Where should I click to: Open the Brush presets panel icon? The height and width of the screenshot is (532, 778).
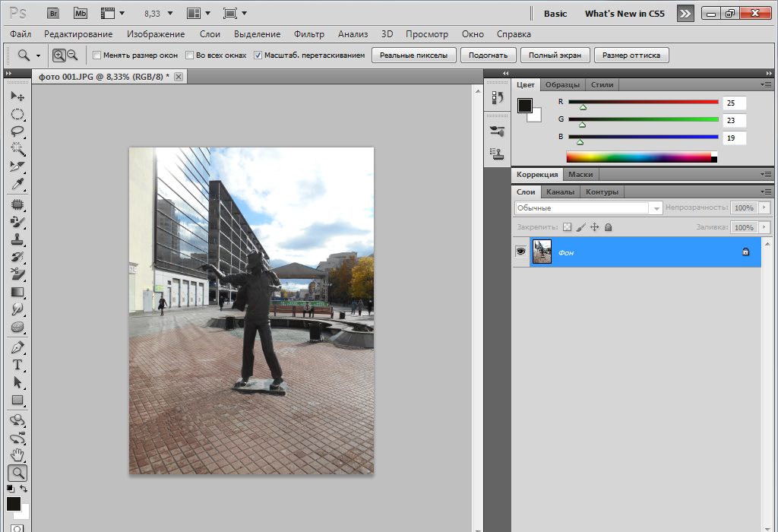(x=497, y=131)
